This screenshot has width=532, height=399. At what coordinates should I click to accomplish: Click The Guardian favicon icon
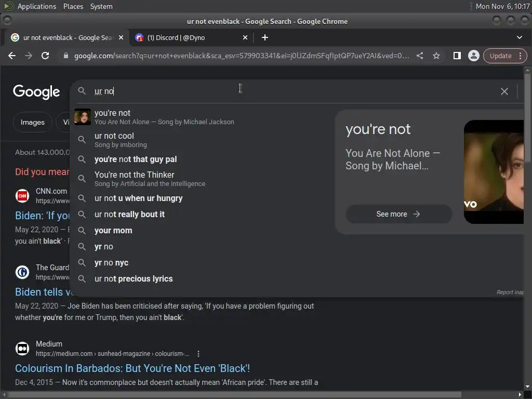click(x=22, y=272)
